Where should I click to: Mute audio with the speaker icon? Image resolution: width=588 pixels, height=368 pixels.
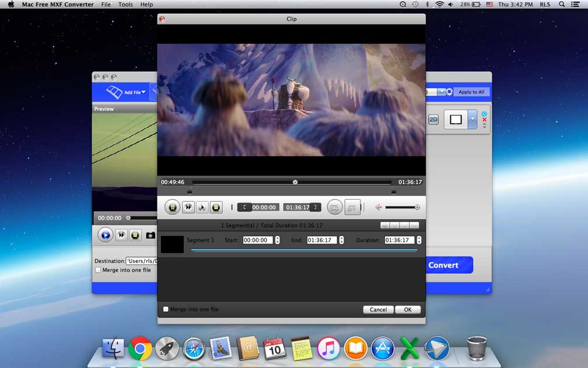pos(379,207)
